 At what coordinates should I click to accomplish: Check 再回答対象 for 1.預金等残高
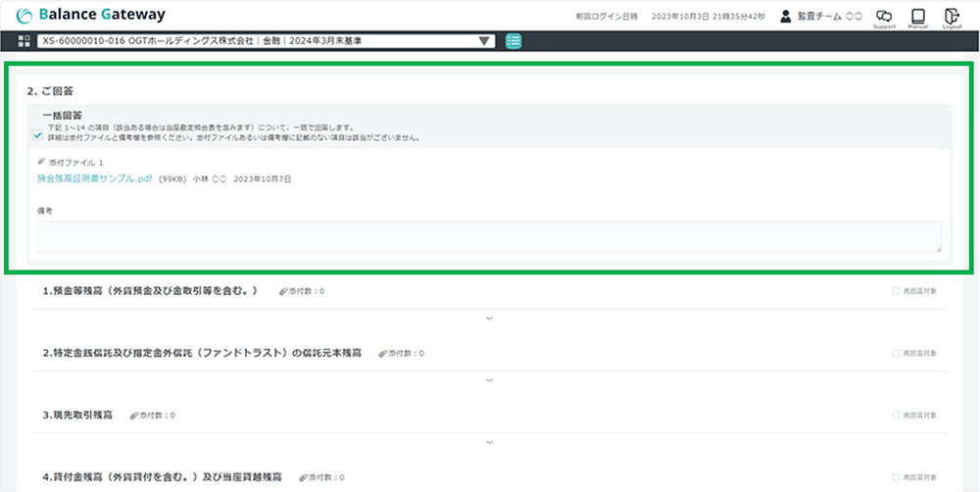(x=896, y=291)
